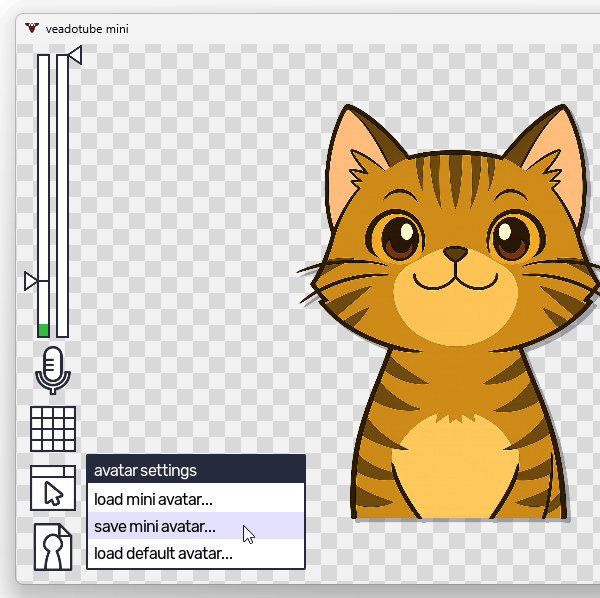Screen dimensions: 600x598
Task: Select 'load mini avatar...' menu entry
Action: tap(196, 499)
